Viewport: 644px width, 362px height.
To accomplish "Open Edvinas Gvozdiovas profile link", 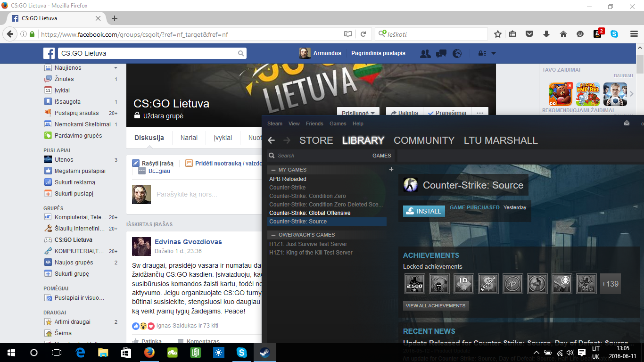I will [188, 242].
